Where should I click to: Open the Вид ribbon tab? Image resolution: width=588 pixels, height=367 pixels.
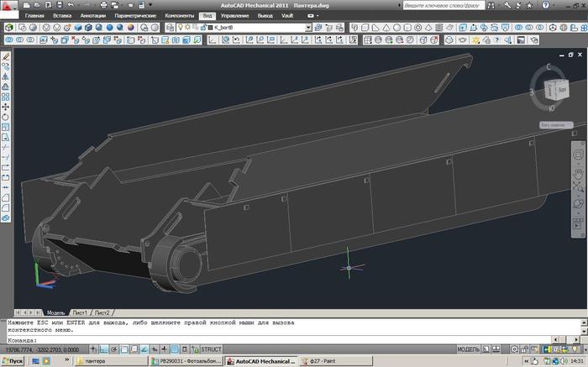[x=208, y=16]
